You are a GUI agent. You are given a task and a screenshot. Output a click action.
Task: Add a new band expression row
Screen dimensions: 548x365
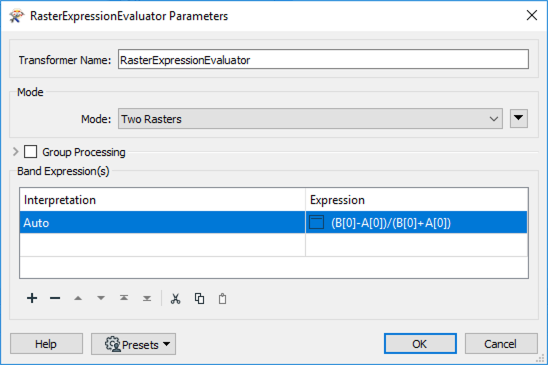tap(32, 298)
